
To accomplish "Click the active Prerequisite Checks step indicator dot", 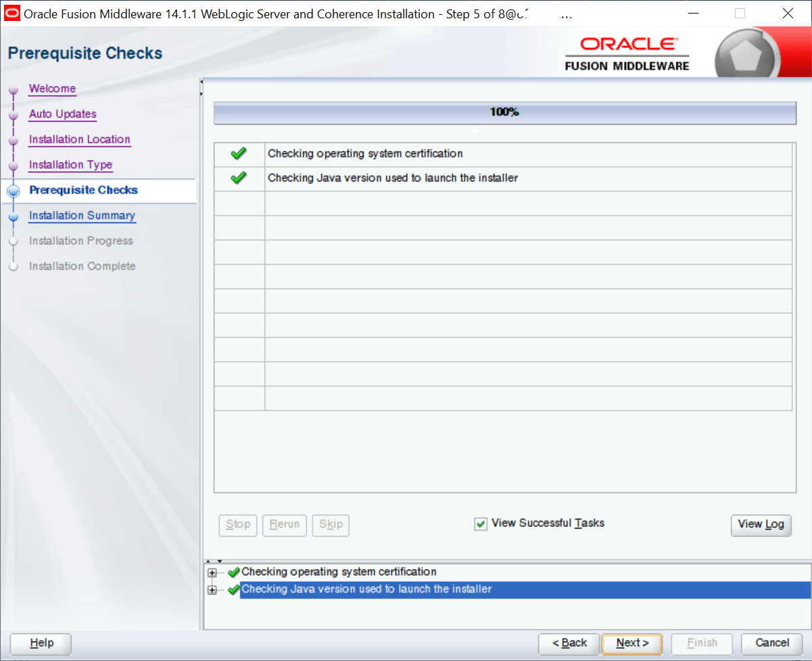I will [14, 190].
